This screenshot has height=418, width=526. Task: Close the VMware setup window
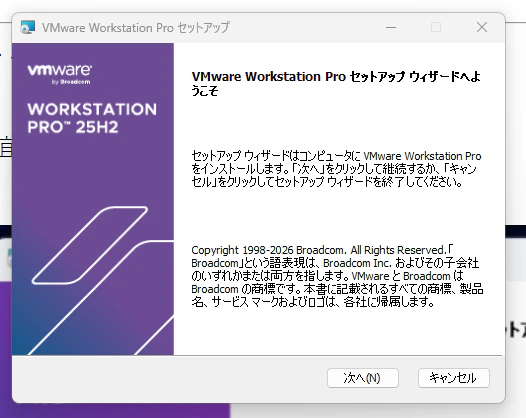(482, 27)
